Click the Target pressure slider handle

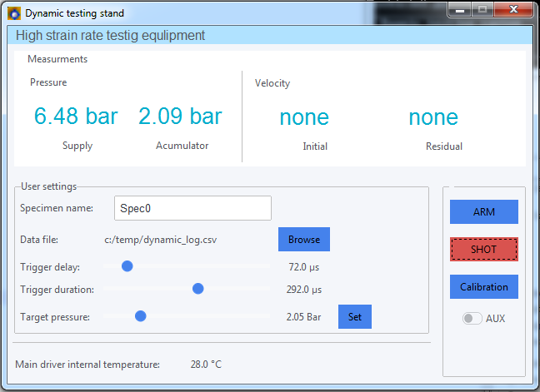[141, 316]
